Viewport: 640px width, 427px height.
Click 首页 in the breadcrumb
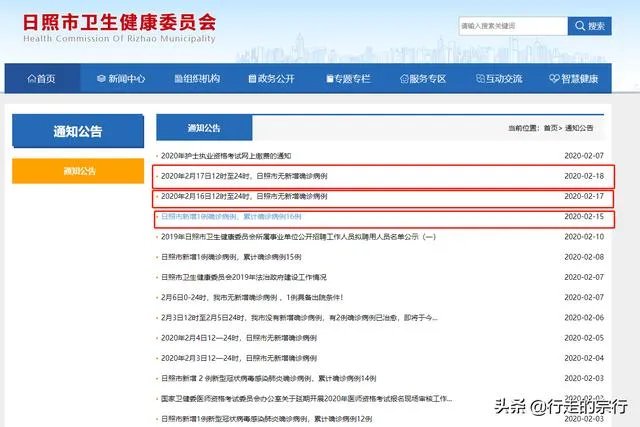click(551, 128)
